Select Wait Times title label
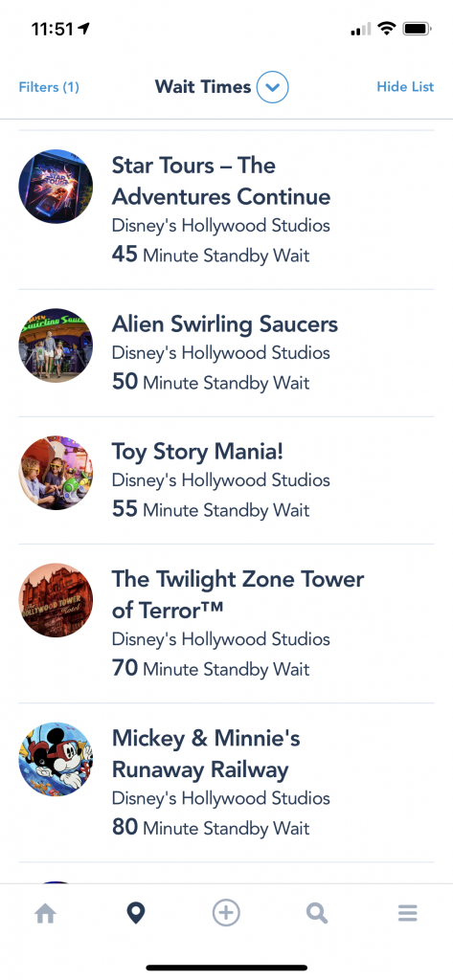The width and height of the screenshot is (453, 980). tap(203, 87)
